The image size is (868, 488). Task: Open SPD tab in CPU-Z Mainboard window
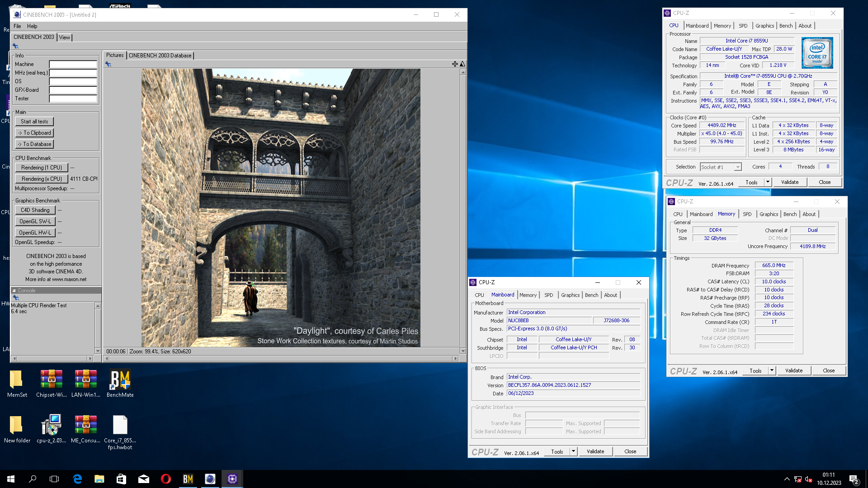pos(548,295)
